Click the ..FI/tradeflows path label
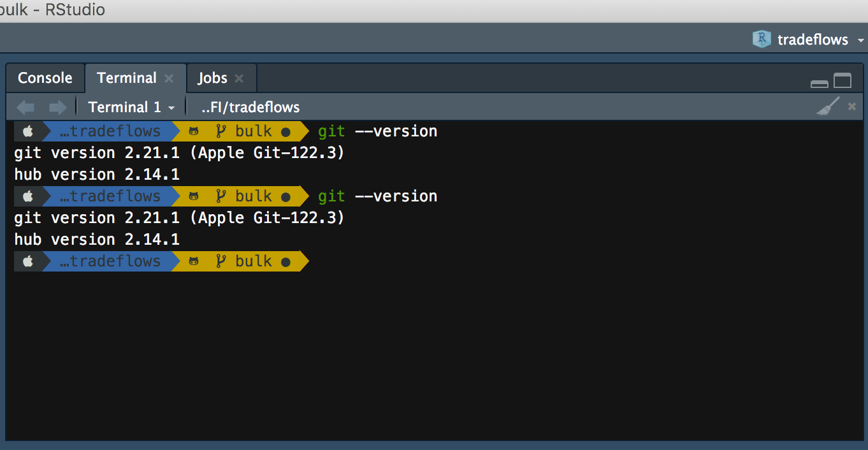Viewport: 868px width, 450px height. click(x=250, y=106)
